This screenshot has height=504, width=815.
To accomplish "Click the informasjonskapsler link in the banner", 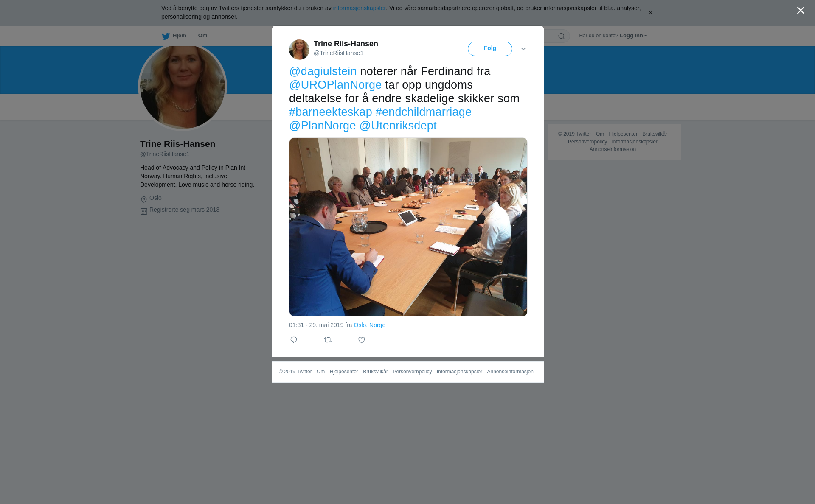I will 359,8.
